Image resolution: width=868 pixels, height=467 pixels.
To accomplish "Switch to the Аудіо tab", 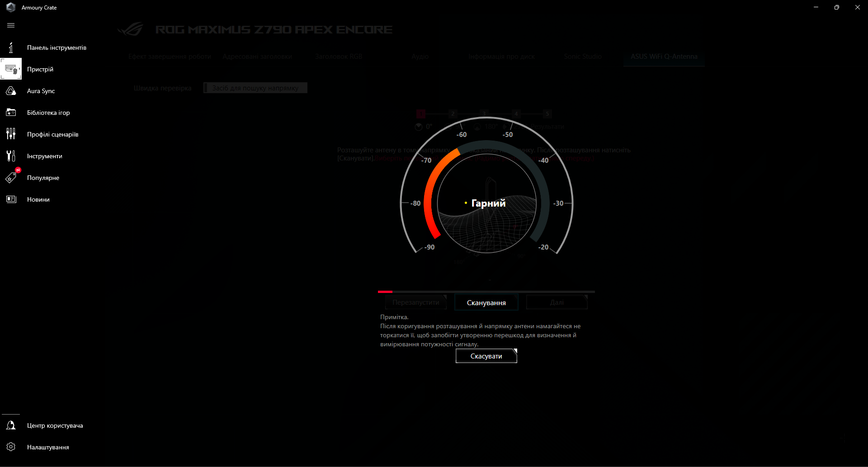I will tap(420, 56).
